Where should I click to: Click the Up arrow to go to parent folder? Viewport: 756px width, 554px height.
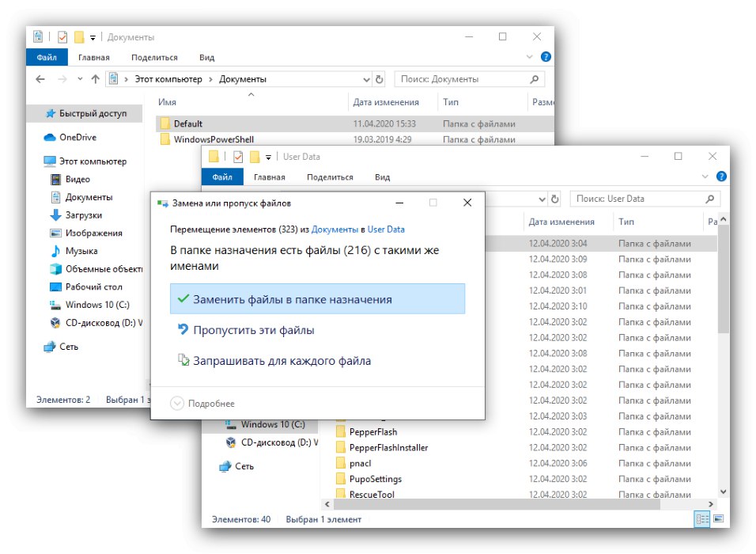click(94, 78)
